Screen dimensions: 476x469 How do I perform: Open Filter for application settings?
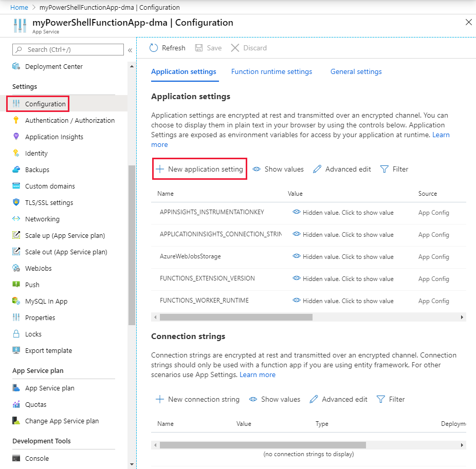[394, 169]
